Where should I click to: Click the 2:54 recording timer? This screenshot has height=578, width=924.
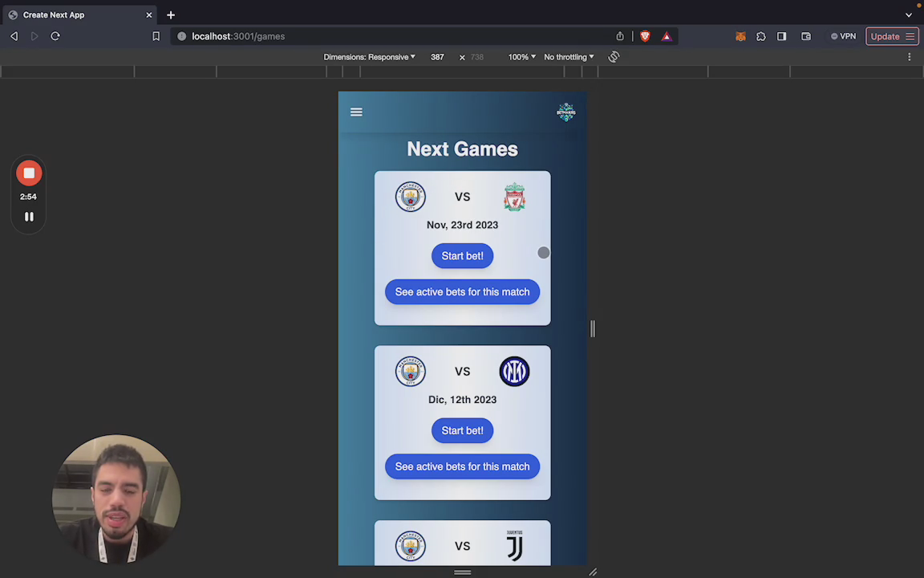tap(28, 197)
